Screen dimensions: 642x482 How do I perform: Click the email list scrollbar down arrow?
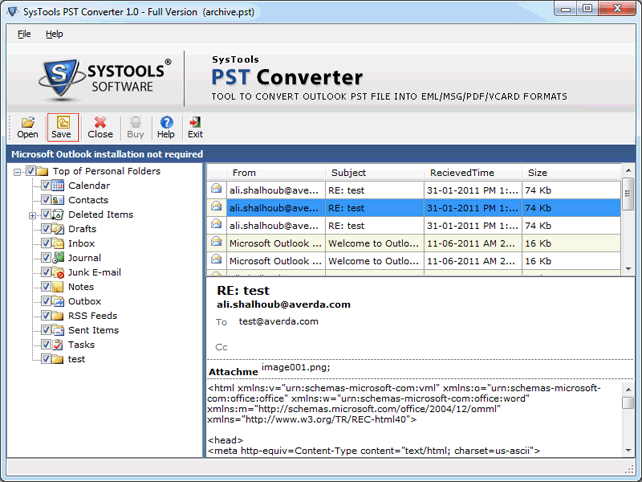pyautogui.click(x=628, y=269)
